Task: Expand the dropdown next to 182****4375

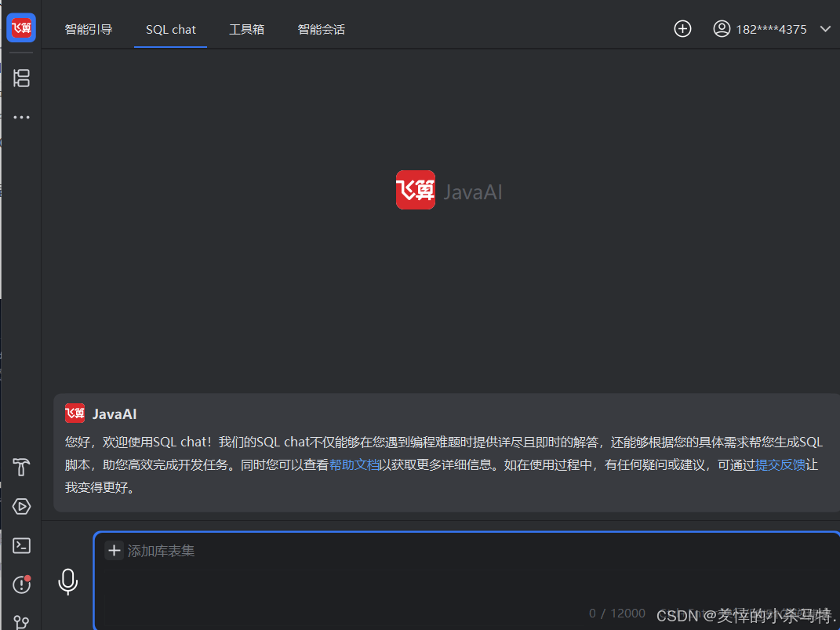Action: pyautogui.click(x=824, y=28)
